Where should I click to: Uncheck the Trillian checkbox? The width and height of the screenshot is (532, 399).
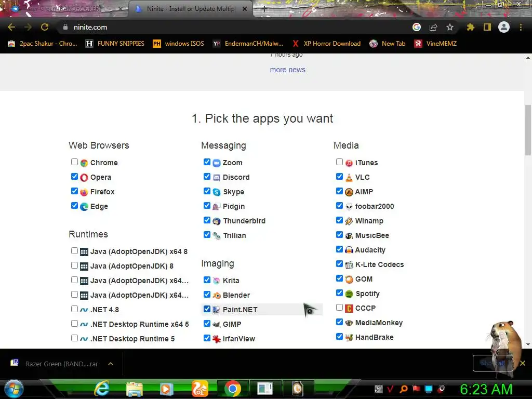tap(207, 234)
